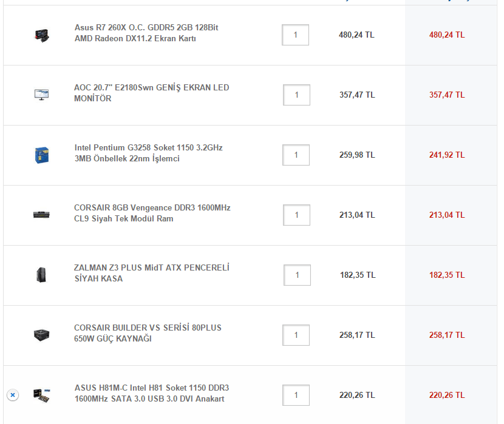The image size is (504, 424).
Task: Click the Corsair Vengeance RAM thumbnail
Action: 41,215
